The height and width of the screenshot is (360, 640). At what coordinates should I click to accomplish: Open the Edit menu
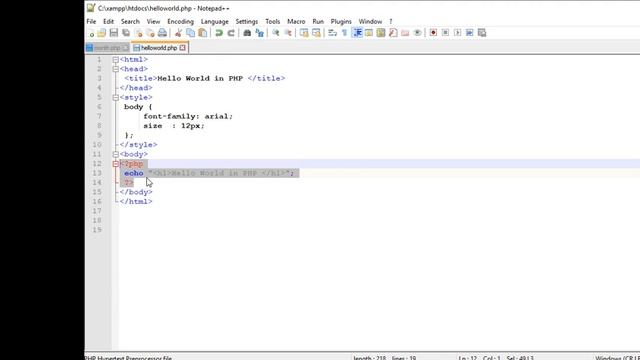[108, 21]
